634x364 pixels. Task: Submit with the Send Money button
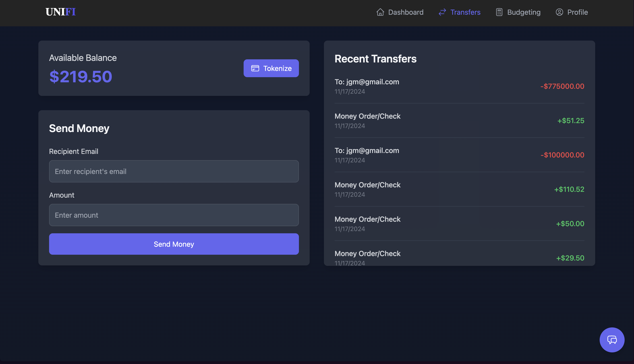(174, 244)
